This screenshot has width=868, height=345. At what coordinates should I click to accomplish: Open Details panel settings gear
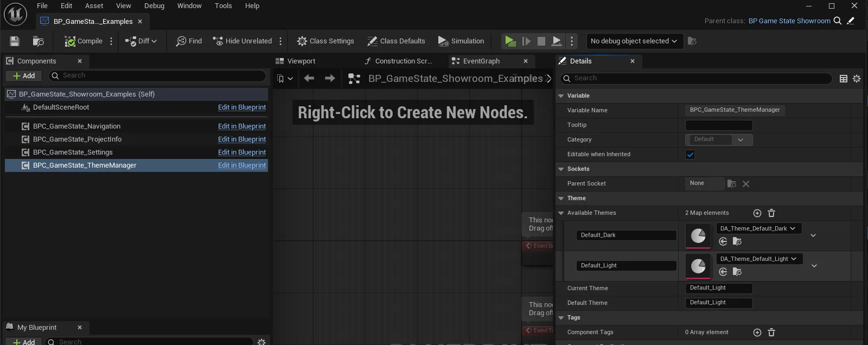coord(857,79)
